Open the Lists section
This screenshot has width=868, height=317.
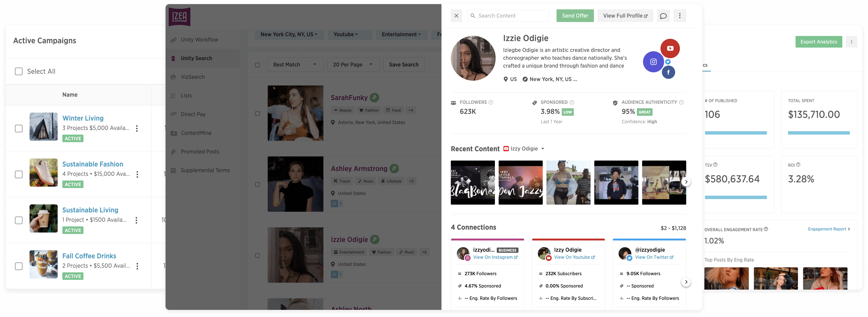point(186,96)
